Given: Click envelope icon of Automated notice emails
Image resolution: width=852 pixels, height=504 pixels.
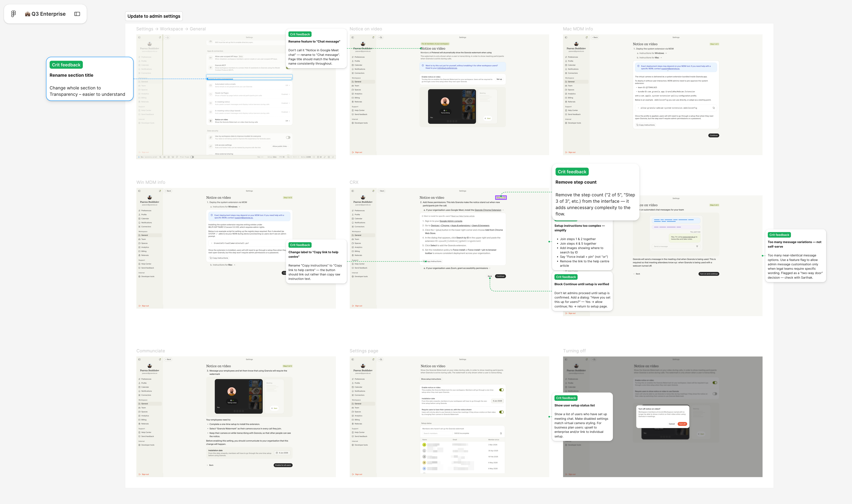Looking at the screenshot, I should 211,85.
